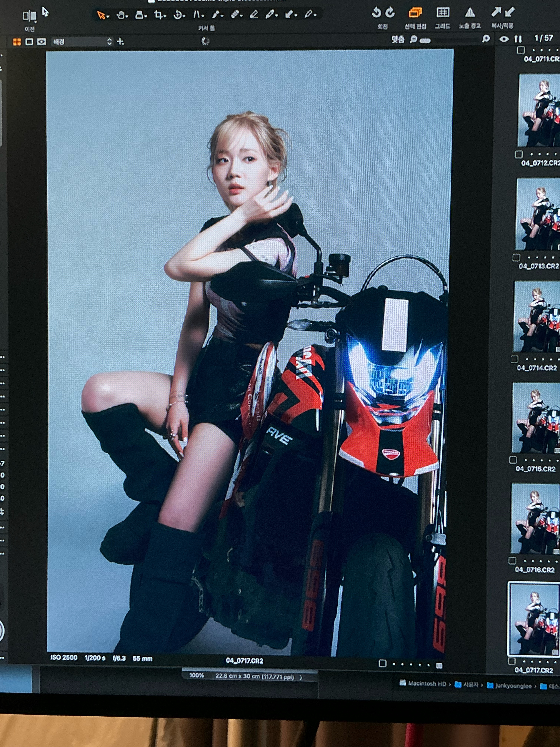
Task: Click Macintosh HD in path bar
Action: coord(423,683)
